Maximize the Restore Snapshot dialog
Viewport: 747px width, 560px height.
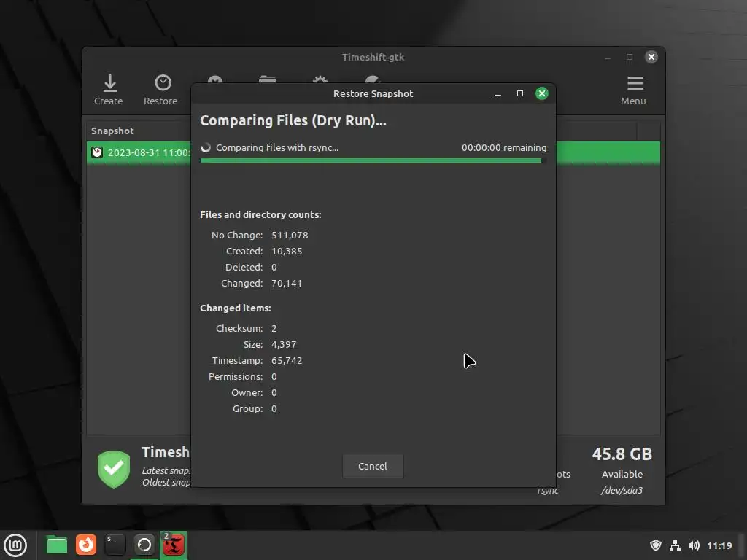tap(519, 93)
